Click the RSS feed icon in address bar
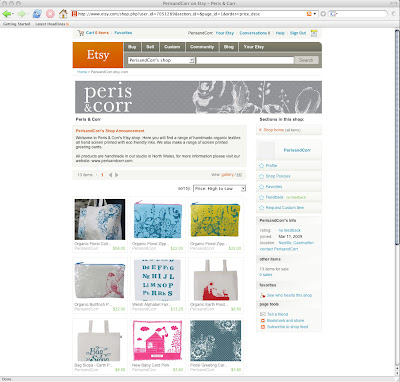 point(309,14)
